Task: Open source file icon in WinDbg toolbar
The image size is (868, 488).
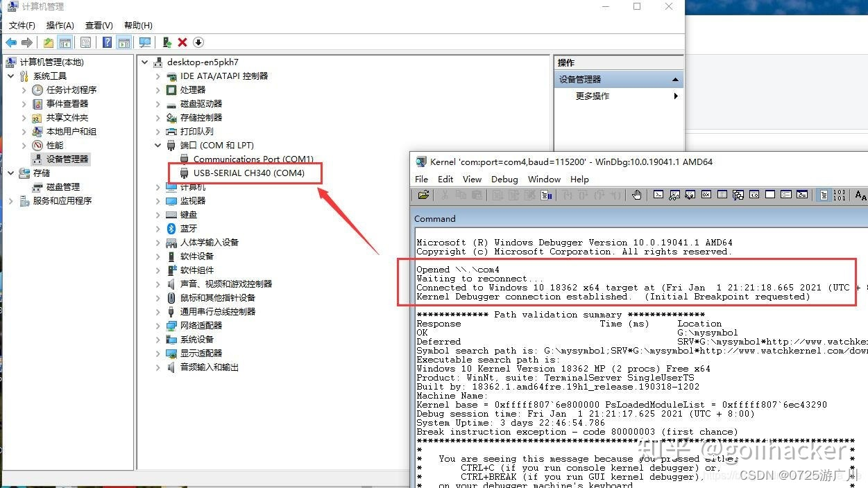Action: [x=423, y=195]
